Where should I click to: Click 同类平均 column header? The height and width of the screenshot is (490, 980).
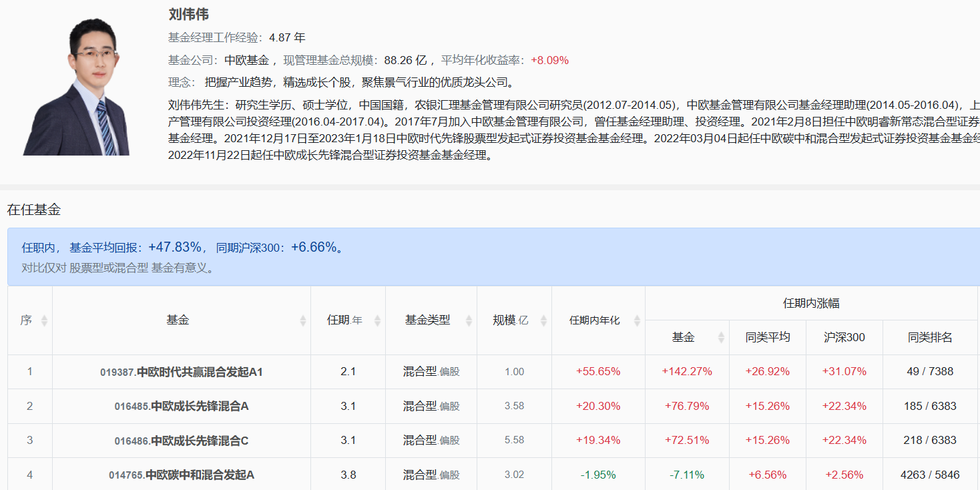(x=768, y=337)
